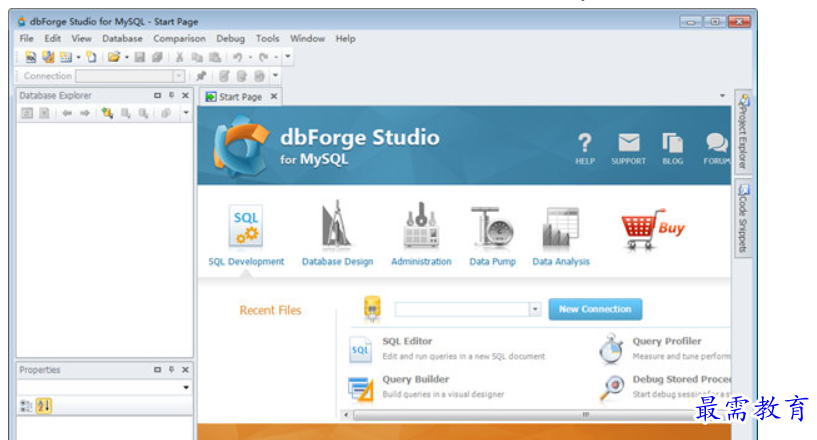This screenshot has height=440, width=817.
Task: Click the New Connection icon in Database Explorer
Action: [107, 113]
